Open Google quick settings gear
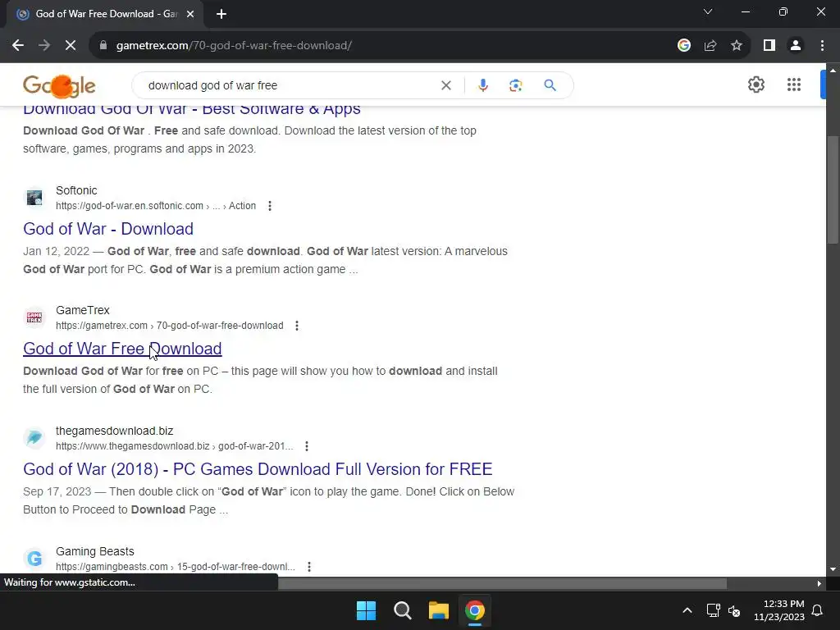 [756, 84]
